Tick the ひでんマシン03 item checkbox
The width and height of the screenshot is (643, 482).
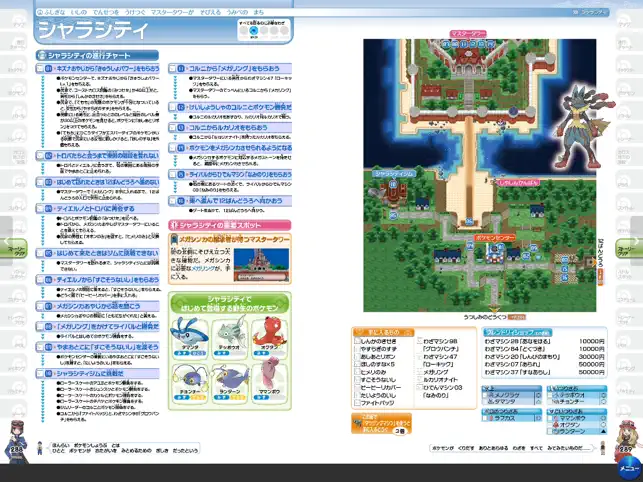click(x=420, y=388)
